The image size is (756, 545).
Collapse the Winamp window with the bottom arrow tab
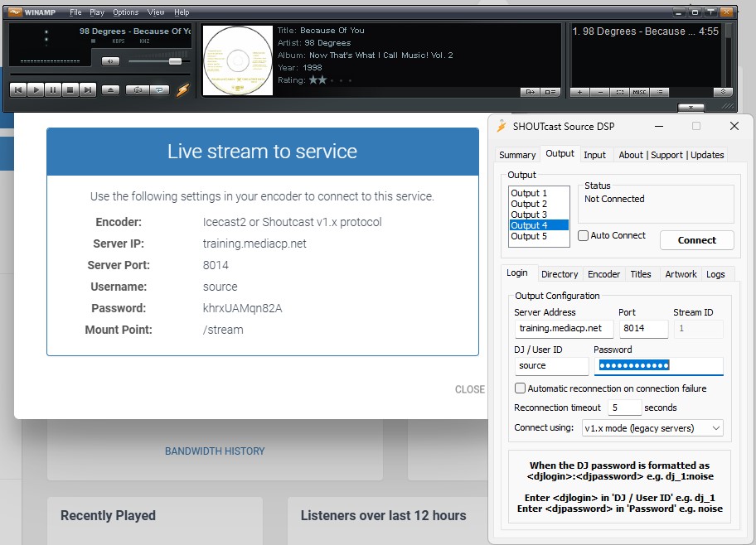pyautogui.click(x=691, y=107)
